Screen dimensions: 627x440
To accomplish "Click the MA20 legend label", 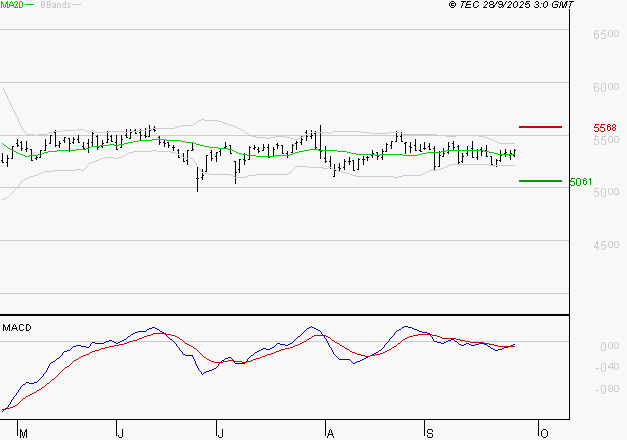I will click(x=11, y=5).
